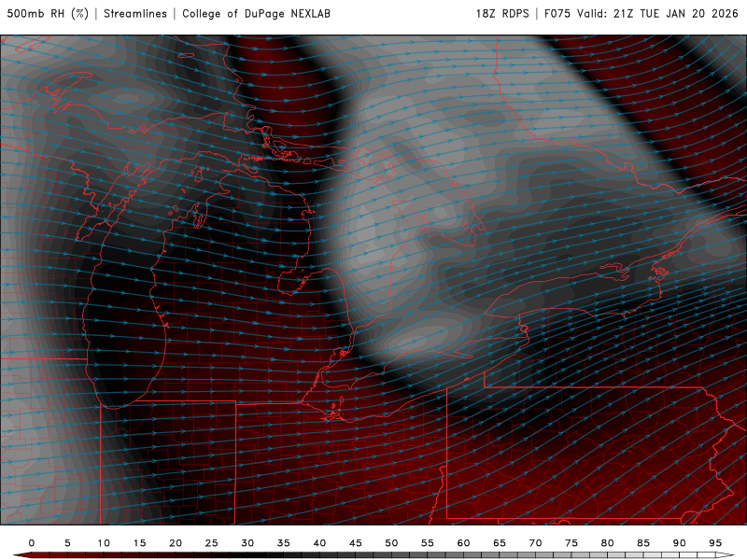
Task: Select the colorbar value "90"
Action: [679, 543]
